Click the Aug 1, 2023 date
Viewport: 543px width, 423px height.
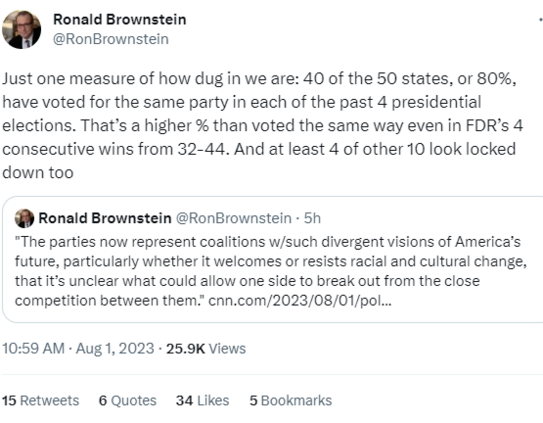(x=115, y=348)
